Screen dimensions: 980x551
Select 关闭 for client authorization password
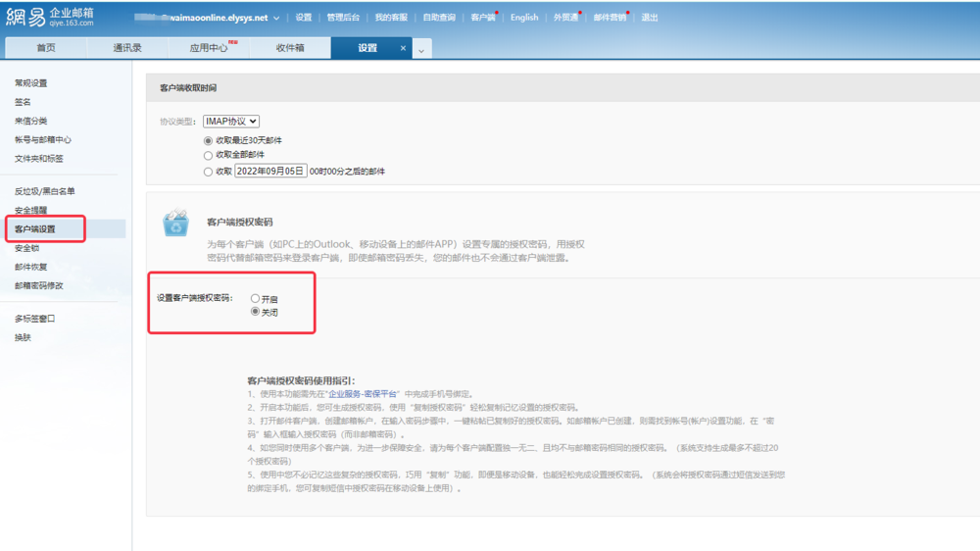click(256, 312)
